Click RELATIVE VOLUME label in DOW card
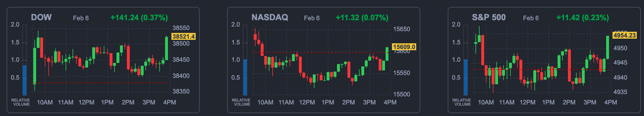 pyautogui.click(x=21, y=102)
